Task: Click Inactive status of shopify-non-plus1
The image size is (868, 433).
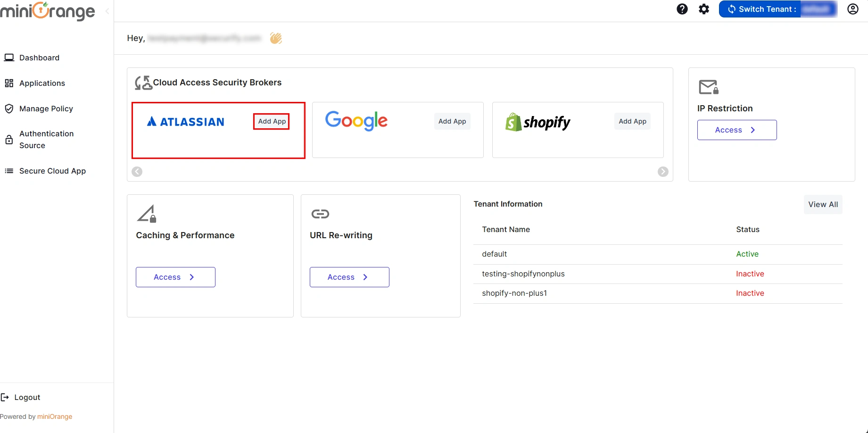Action: tap(750, 293)
